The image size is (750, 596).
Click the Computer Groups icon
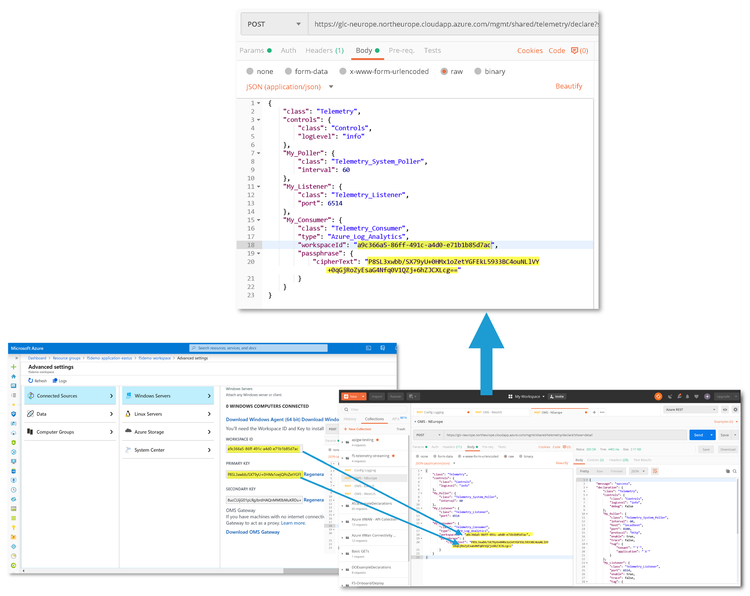31,431
